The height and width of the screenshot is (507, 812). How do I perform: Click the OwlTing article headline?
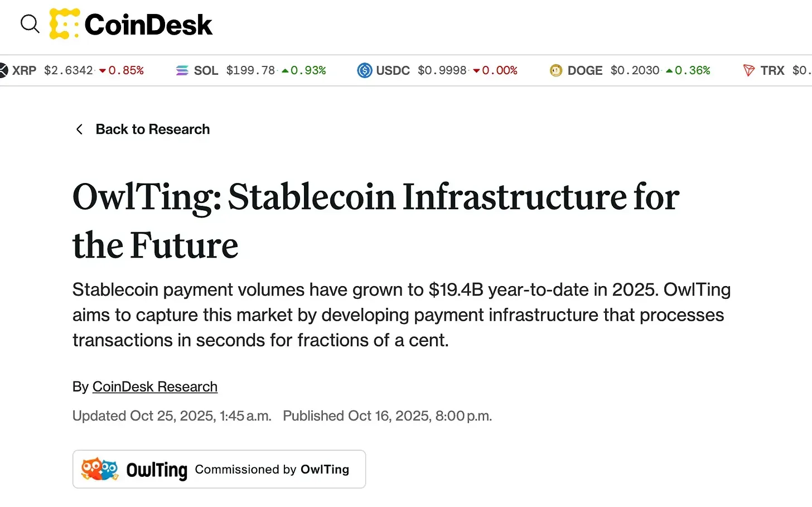point(375,221)
